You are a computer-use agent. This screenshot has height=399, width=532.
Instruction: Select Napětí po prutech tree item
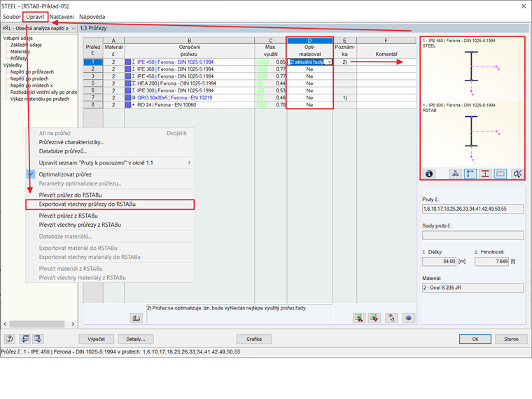tap(29, 78)
